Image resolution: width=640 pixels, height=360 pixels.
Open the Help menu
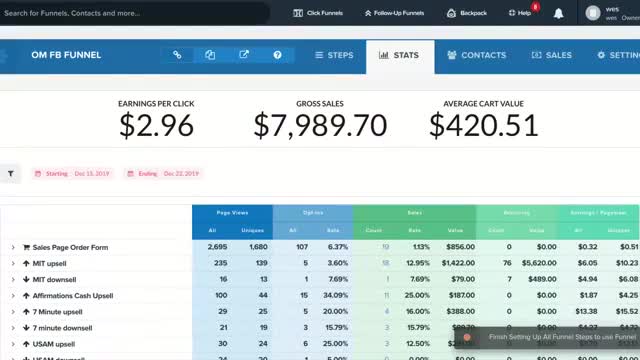coord(520,13)
